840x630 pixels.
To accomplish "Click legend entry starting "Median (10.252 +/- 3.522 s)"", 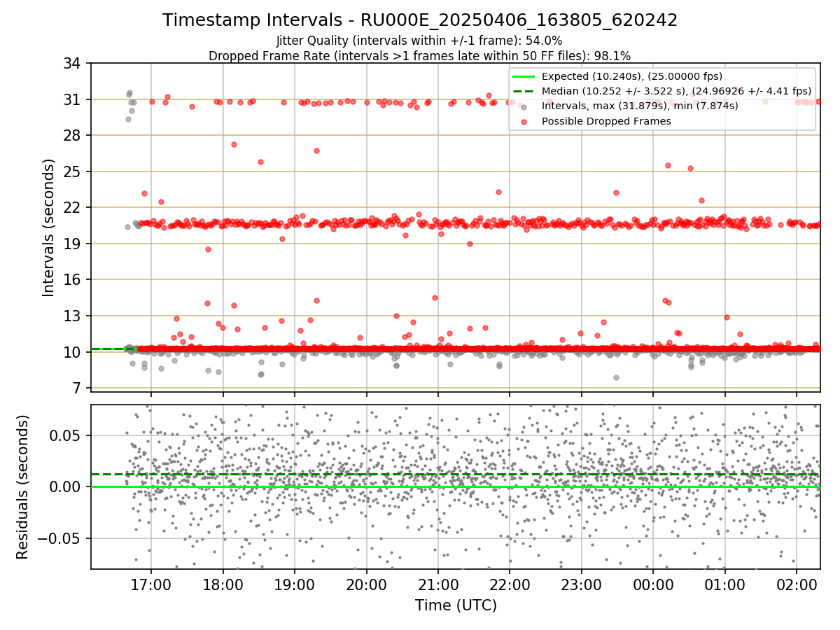I will pos(676,91).
